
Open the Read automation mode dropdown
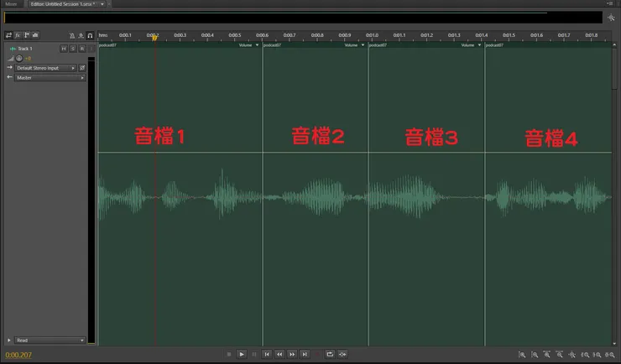[50, 341]
